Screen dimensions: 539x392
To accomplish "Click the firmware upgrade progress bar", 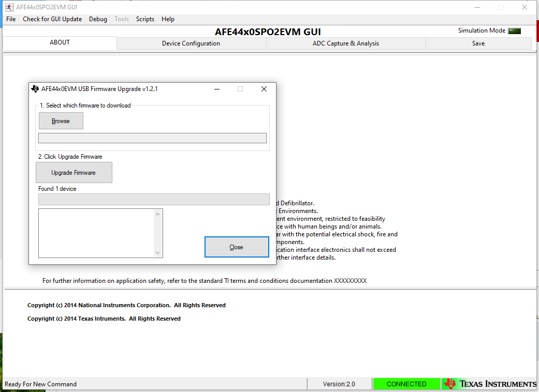I will 154,200.
